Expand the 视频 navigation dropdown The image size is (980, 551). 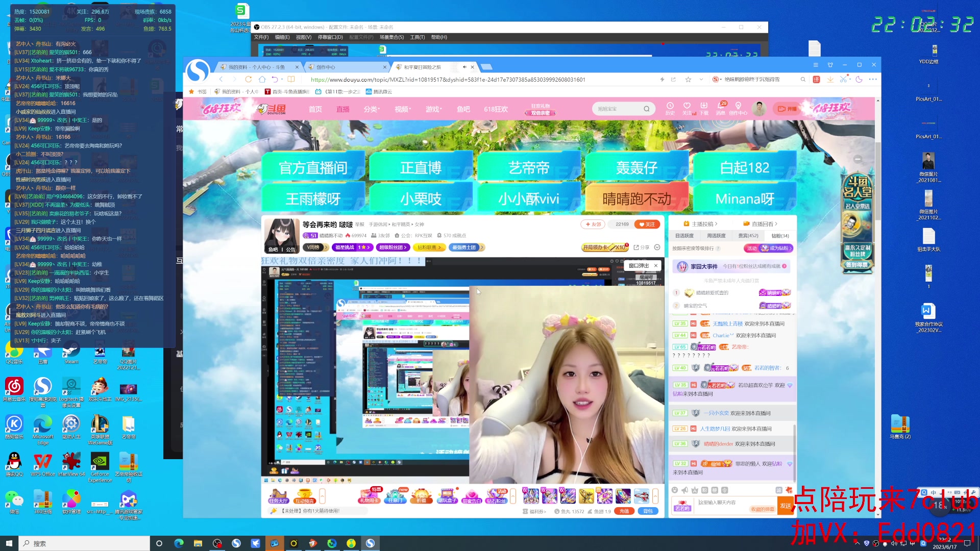pyautogui.click(x=403, y=109)
